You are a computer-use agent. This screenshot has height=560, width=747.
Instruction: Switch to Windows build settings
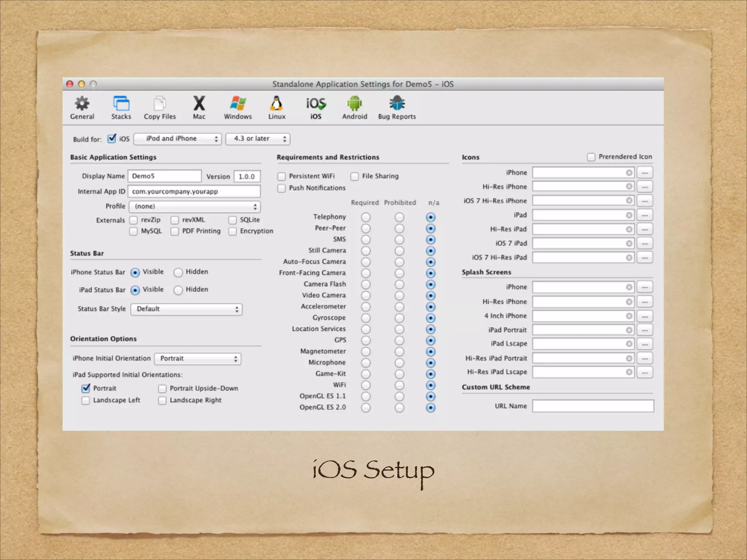coord(237,108)
